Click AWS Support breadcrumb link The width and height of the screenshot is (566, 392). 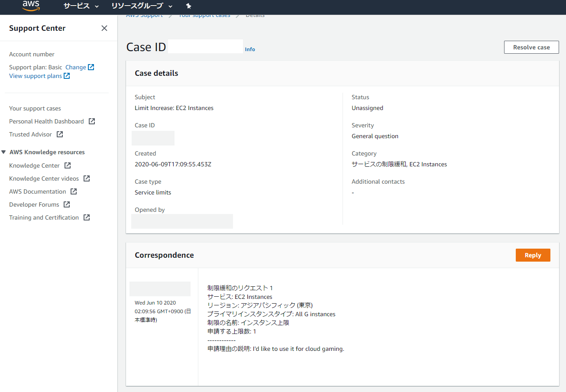[145, 16]
